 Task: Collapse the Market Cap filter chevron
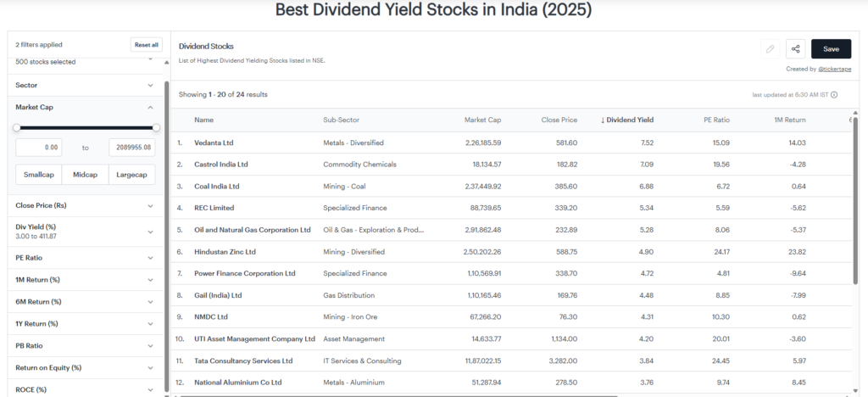(151, 108)
